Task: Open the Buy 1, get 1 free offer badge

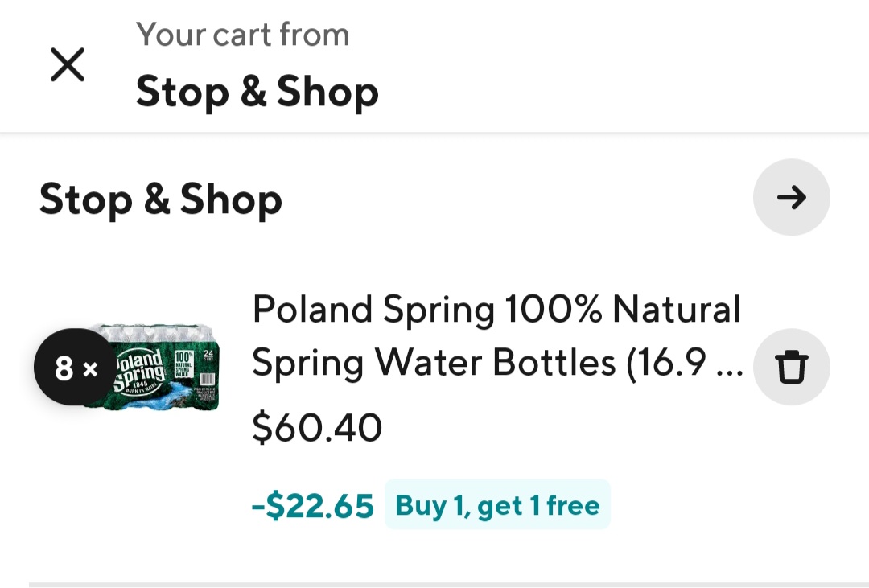Action: 497,505
